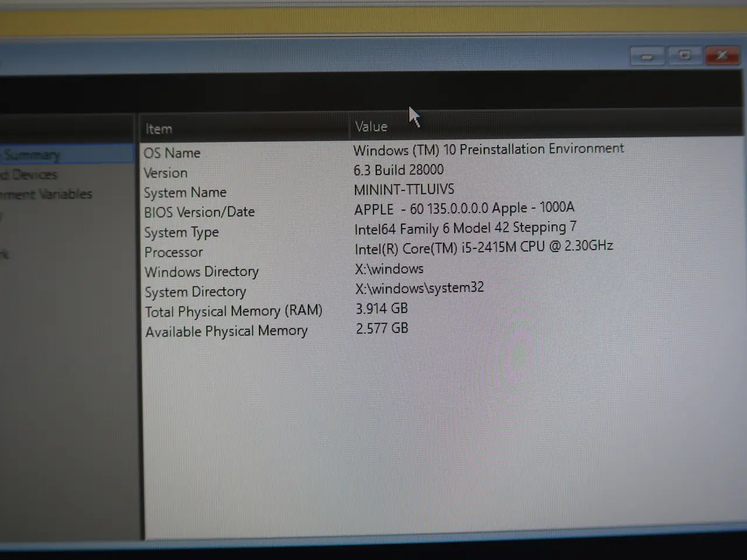Click the X:\windows\system32 value
The height and width of the screenshot is (560, 747).
(x=420, y=288)
